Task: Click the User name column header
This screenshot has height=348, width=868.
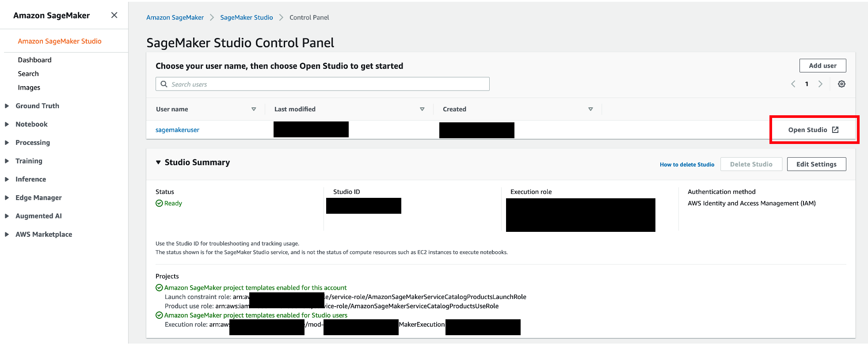Action: click(172, 109)
